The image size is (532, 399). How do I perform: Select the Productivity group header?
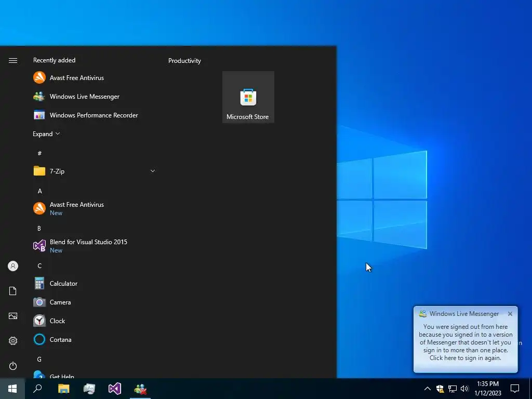[184, 61]
